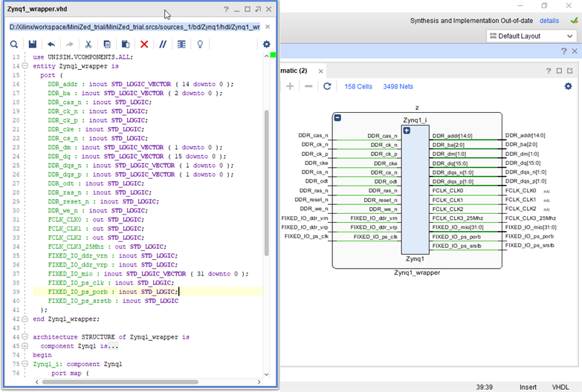This screenshot has height=392, width=582.
Task: Click the editor vertical scrollbar thumb
Action: pyautogui.click(x=267, y=183)
